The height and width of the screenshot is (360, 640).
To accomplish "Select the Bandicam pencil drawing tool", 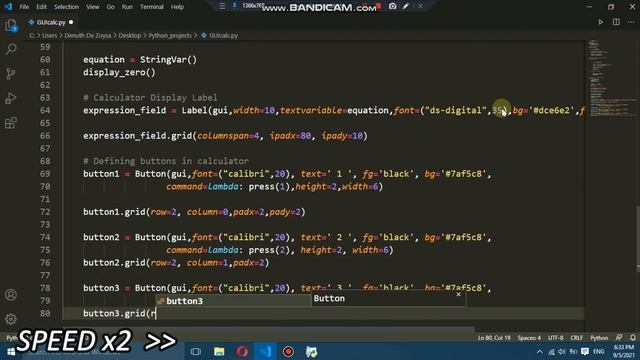I will 406,6.
